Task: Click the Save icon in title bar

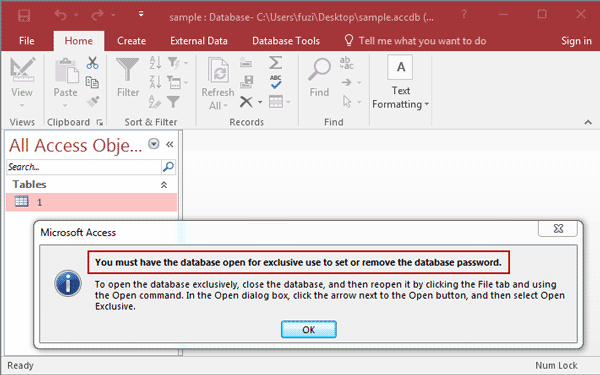Action: click(24, 16)
